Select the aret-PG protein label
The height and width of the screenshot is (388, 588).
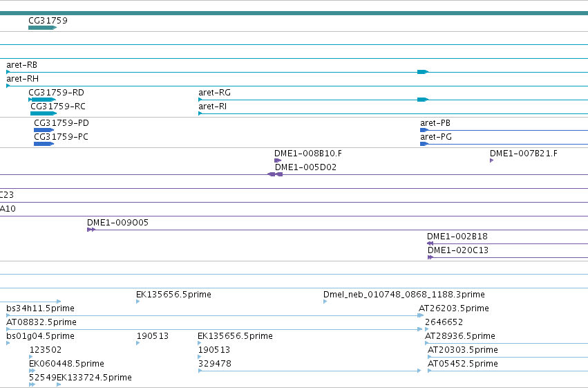[x=436, y=137]
